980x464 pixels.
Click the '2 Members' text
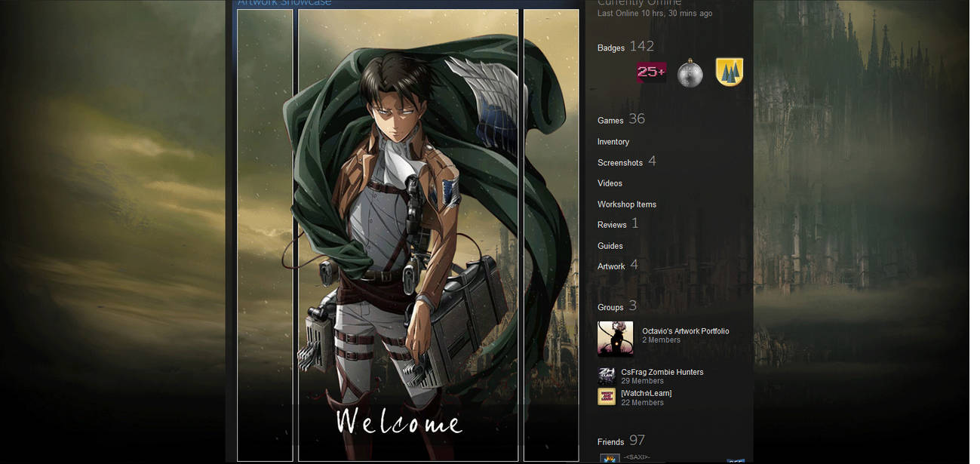click(662, 340)
